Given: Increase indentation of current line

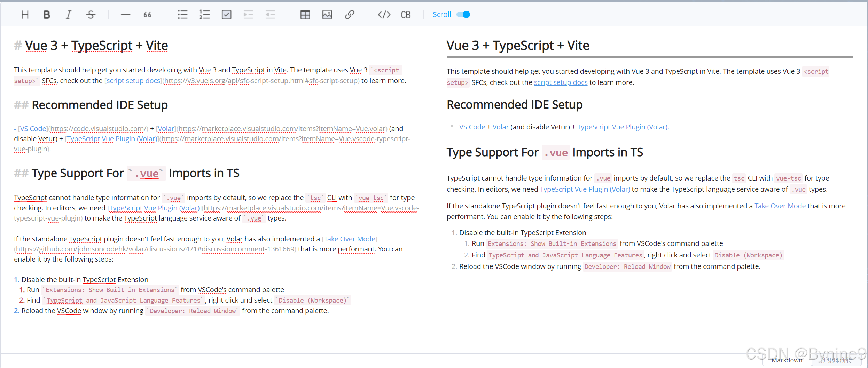Looking at the screenshot, I should [248, 14].
